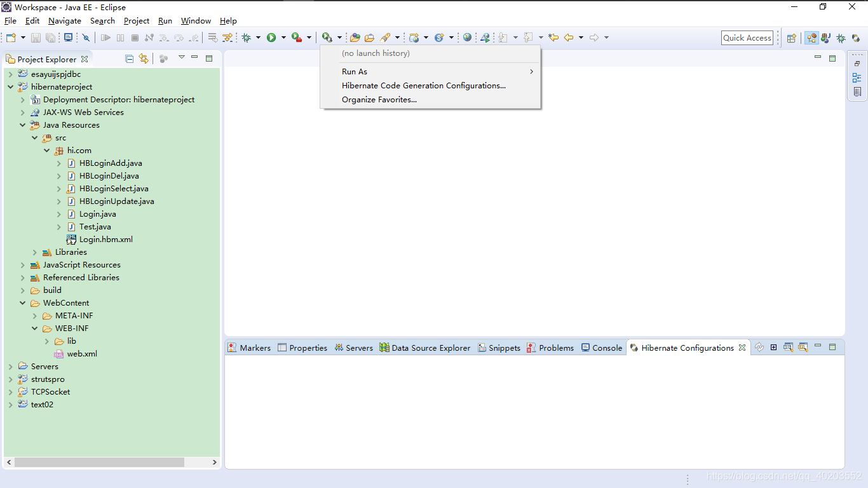Click the Hibernate code generation run icon

[x=327, y=38]
